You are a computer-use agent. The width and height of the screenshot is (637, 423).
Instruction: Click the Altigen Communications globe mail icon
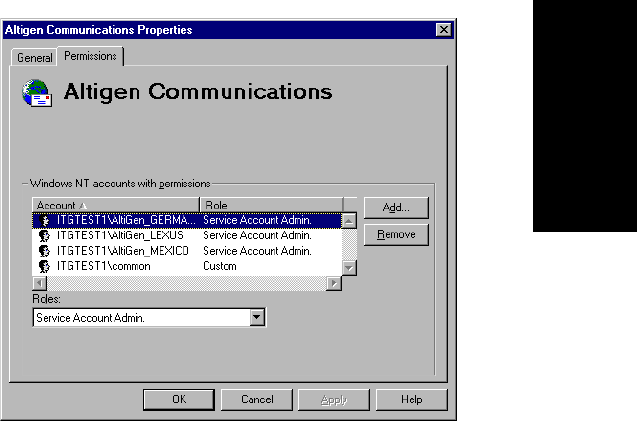(37, 93)
